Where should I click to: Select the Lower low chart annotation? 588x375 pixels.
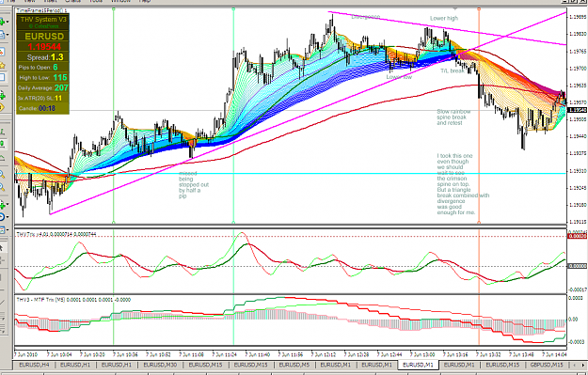pos(399,77)
